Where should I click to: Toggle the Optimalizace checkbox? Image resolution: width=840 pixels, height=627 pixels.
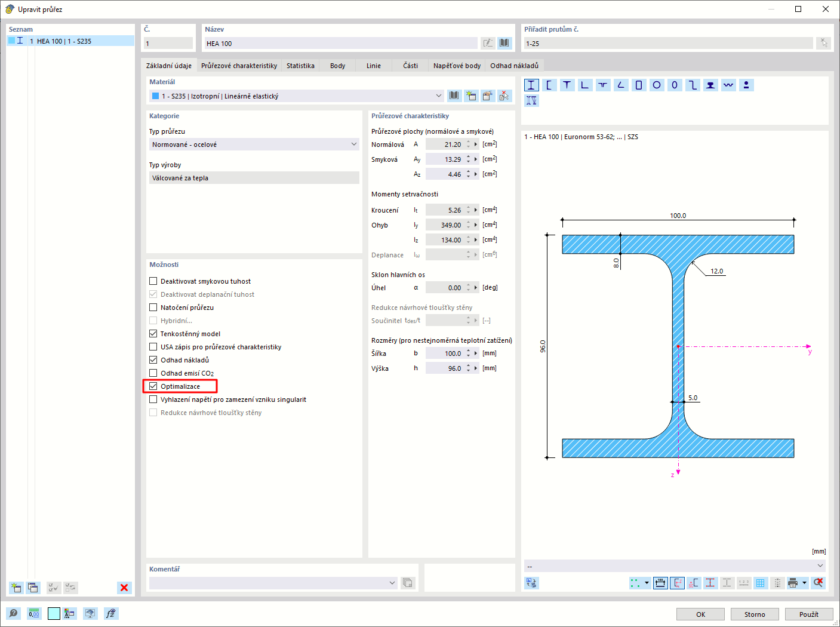click(153, 386)
